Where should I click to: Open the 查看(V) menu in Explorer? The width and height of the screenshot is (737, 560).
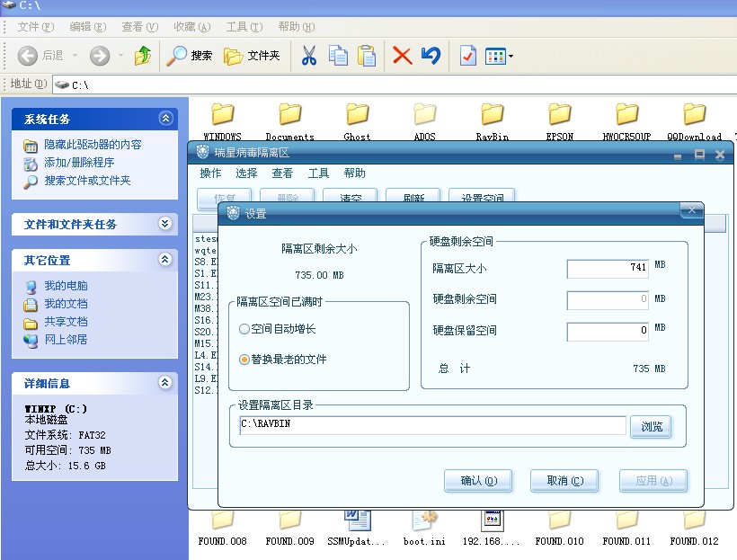point(140,27)
